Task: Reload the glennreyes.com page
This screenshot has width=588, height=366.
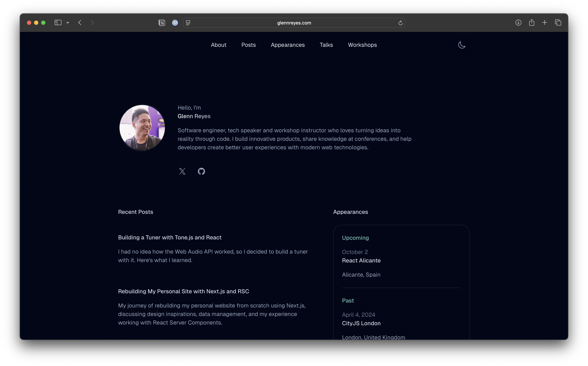Action: 400,23
